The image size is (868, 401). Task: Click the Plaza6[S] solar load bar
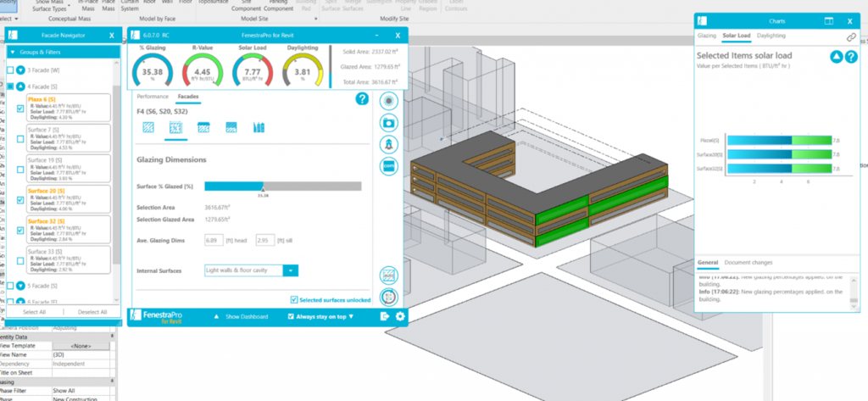click(x=780, y=141)
